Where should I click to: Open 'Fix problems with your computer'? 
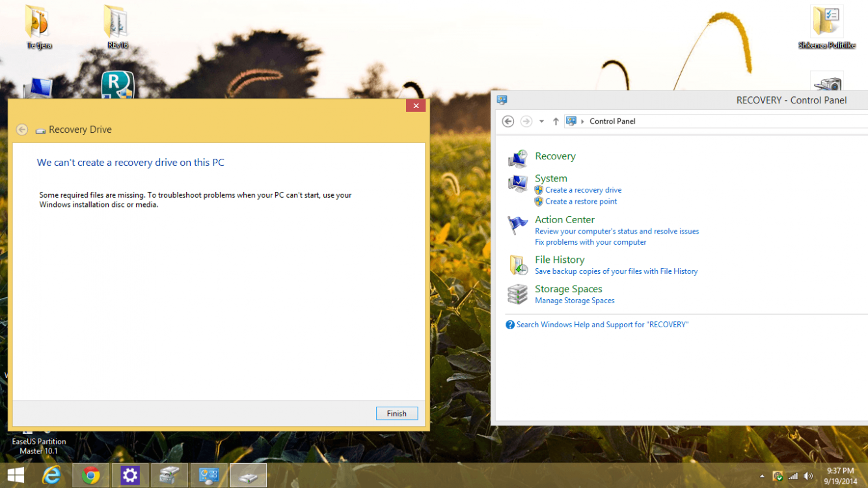590,242
